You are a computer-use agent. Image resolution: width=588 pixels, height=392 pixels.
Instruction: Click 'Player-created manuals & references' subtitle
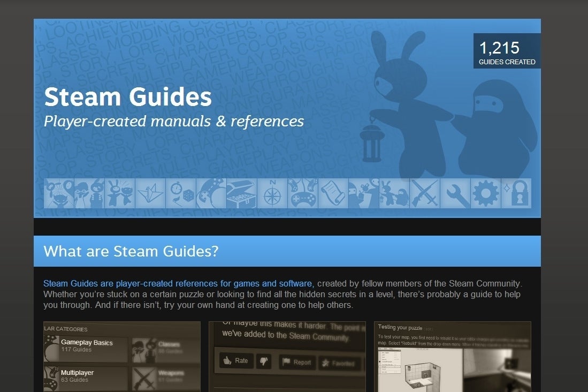click(x=174, y=122)
